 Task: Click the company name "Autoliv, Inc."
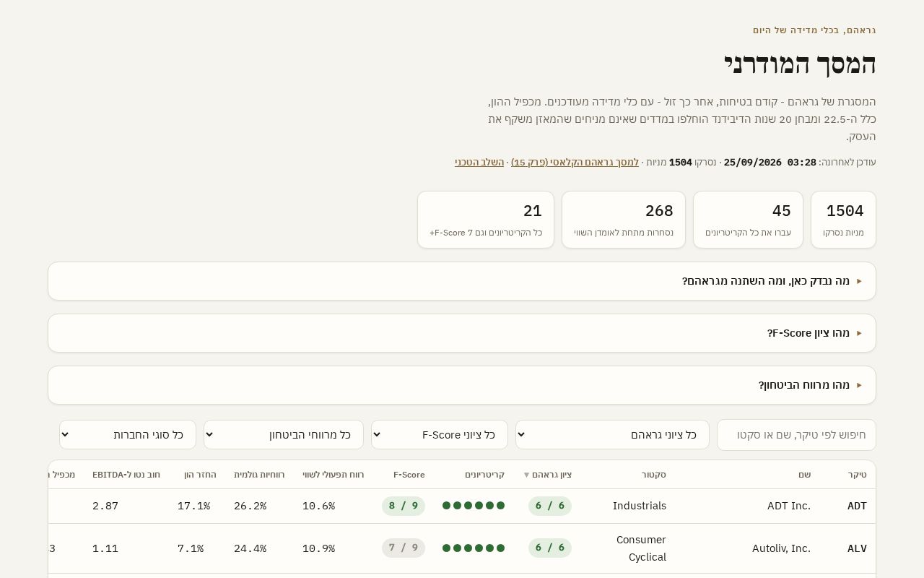coord(782,548)
